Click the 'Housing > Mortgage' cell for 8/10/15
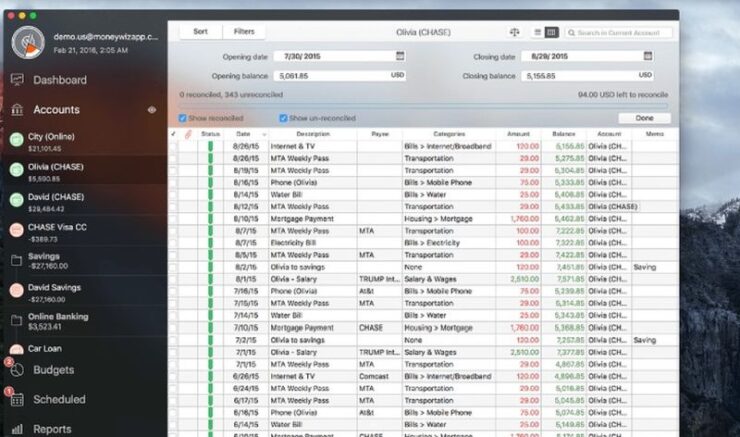Viewport: 740px width, 437px height. point(449,219)
